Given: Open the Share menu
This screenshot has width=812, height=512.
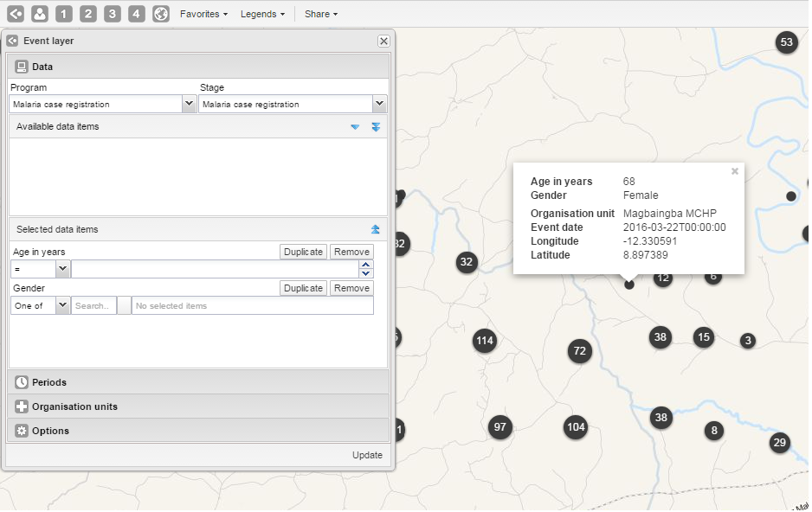Looking at the screenshot, I should pos(320,14).
